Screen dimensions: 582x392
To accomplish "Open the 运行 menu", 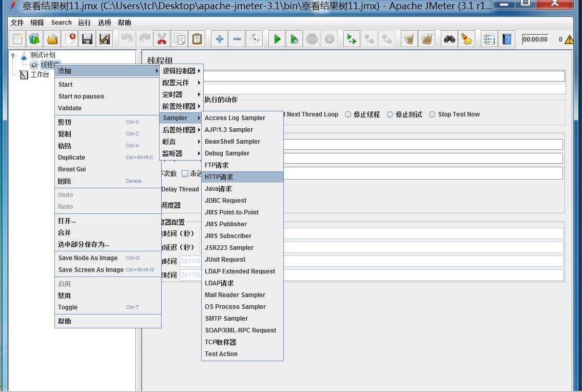I will [84, 23].
